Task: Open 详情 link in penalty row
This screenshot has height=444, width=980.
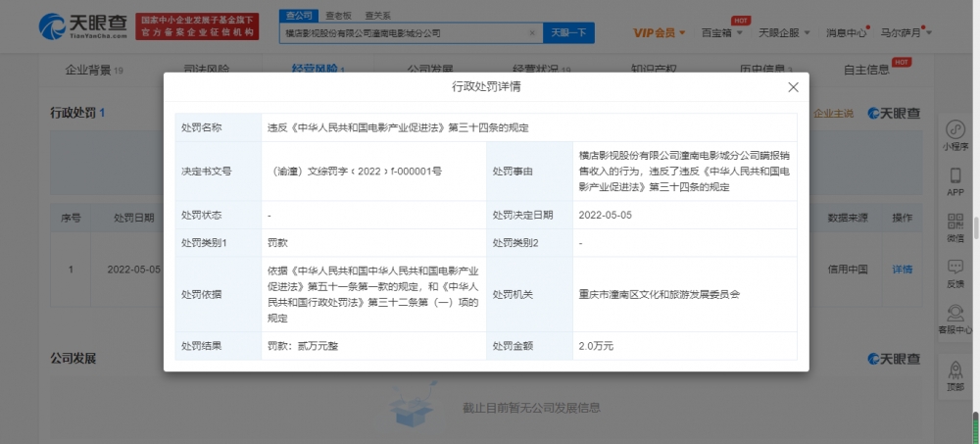Action: (902, 270)
